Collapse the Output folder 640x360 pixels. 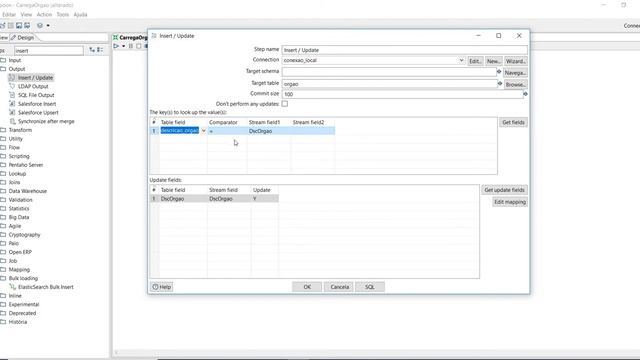tap(3, 69)
